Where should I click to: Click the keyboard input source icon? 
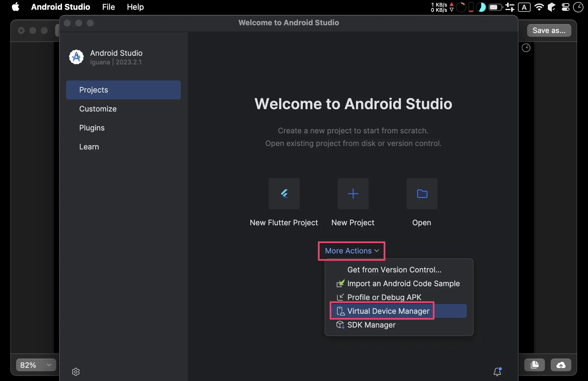[x=524, y=7]
